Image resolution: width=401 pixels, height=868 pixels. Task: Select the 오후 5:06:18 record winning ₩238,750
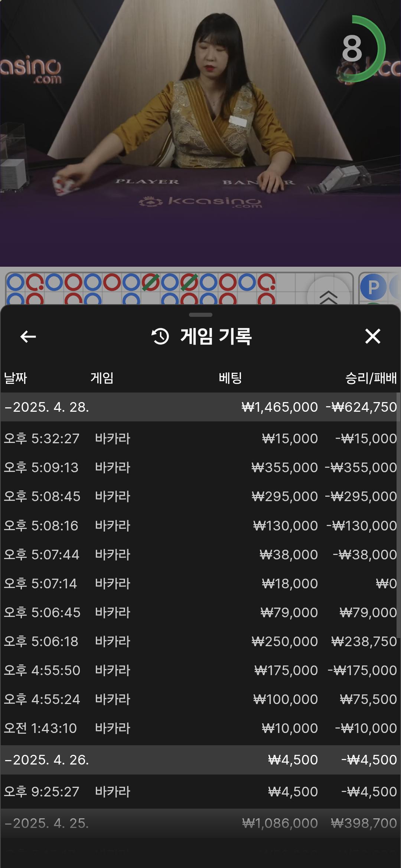click(x=200, y=641)
